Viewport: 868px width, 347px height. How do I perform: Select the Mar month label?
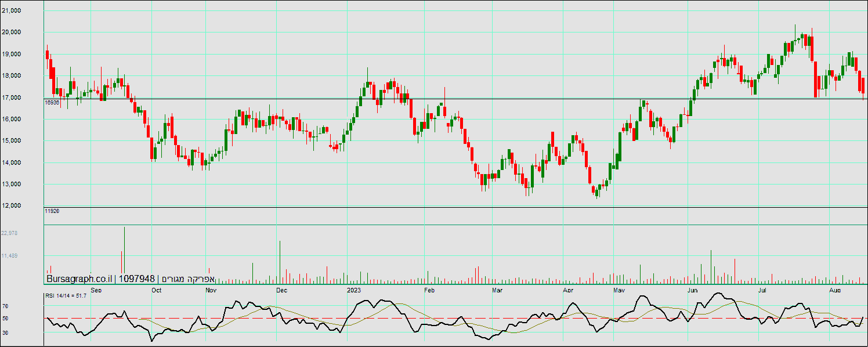point(497,289)
